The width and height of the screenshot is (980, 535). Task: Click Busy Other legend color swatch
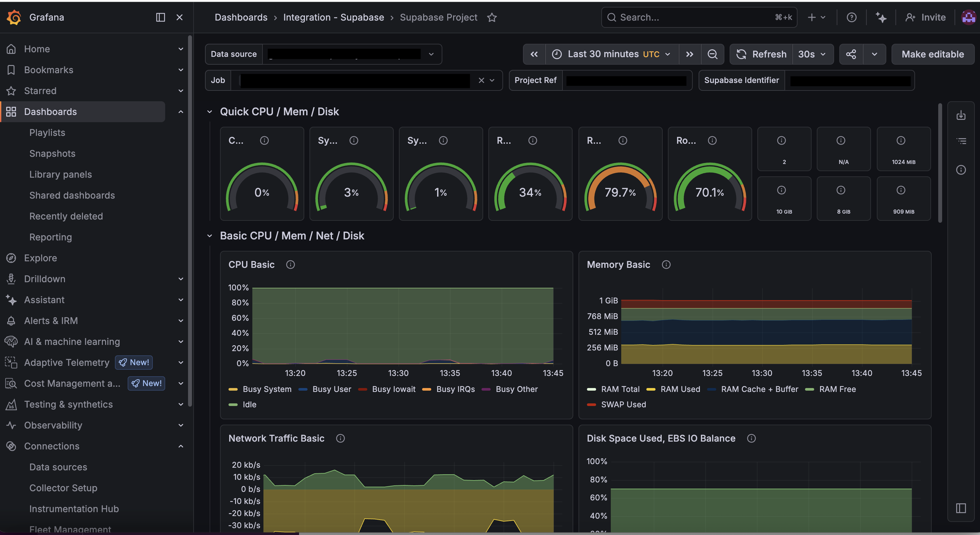pos(486,389)
